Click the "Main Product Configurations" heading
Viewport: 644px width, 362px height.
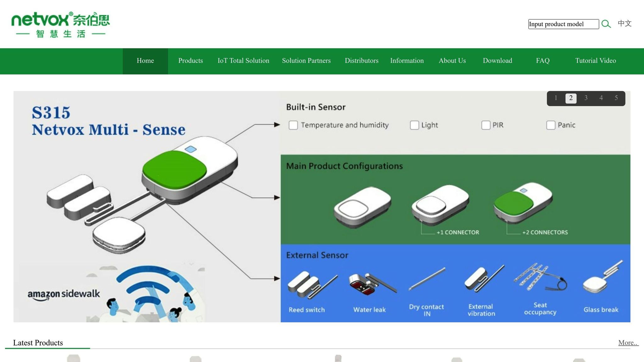pyautogui.click(x=344, y=166)
